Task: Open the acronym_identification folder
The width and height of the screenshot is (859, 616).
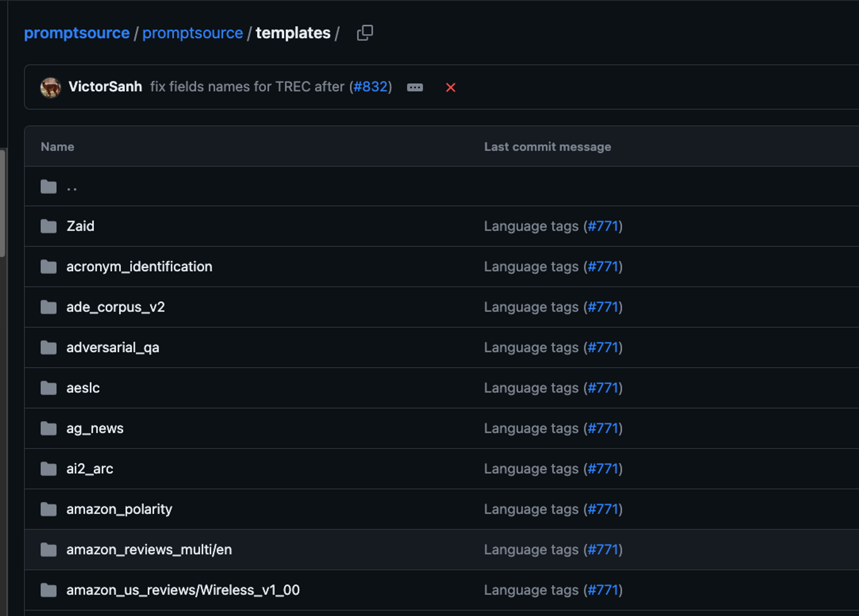Action: [x=139, y=267]
